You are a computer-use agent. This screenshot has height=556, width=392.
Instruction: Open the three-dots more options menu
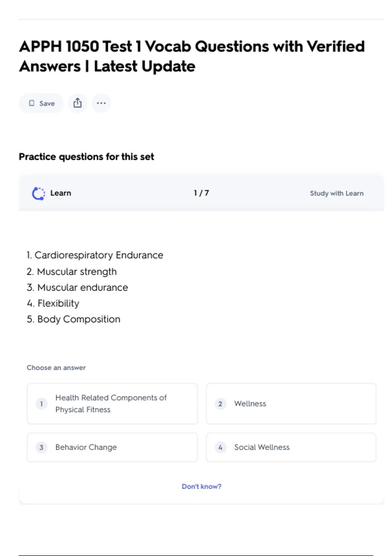point(101,103)
